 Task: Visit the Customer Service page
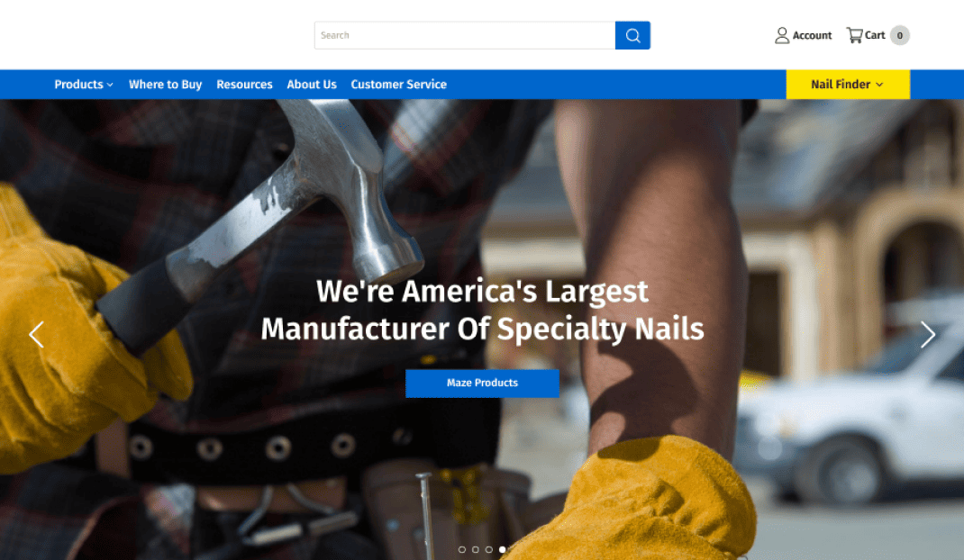[x=398, y=85]
